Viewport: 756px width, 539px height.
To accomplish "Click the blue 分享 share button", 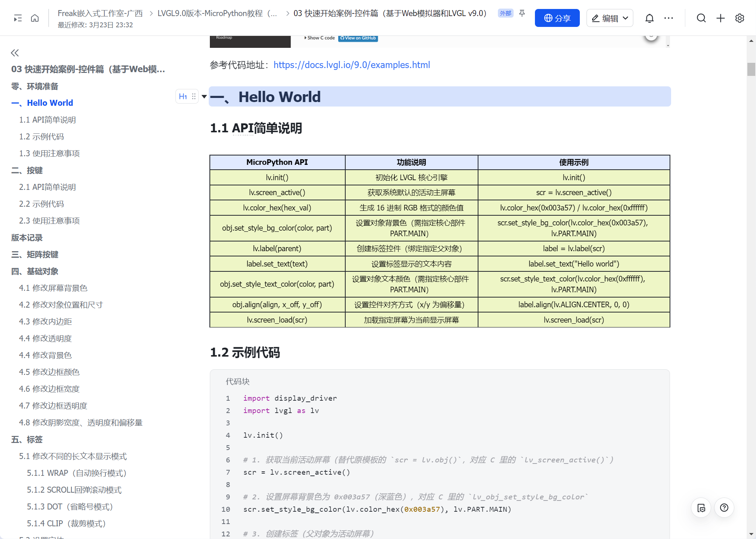I will point(557,18).
